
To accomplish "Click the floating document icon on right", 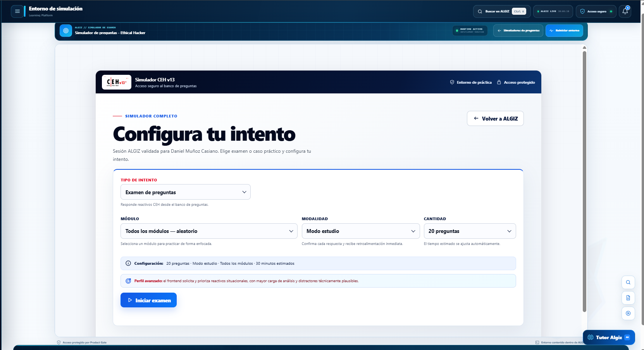I will click(x=628, y=298).
